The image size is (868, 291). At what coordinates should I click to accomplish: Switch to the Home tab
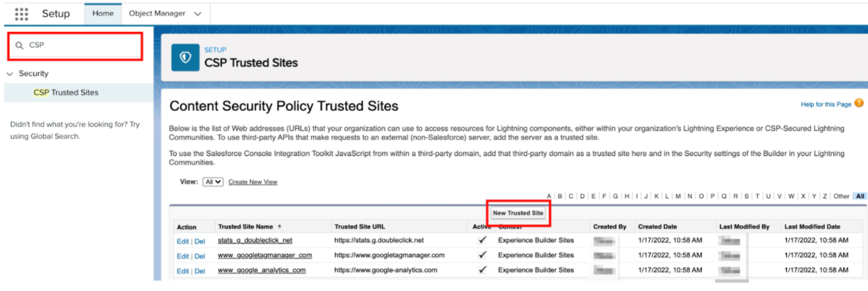(x=102, y=13)
